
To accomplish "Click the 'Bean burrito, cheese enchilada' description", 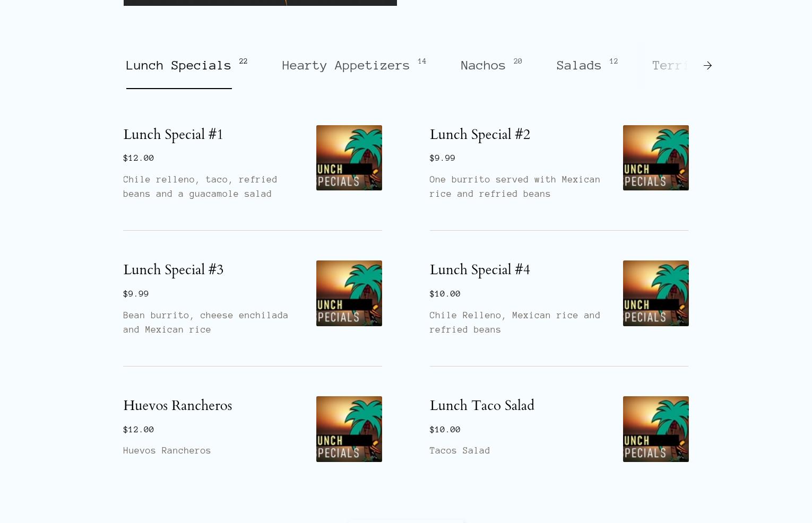I will tap(206, 322).
